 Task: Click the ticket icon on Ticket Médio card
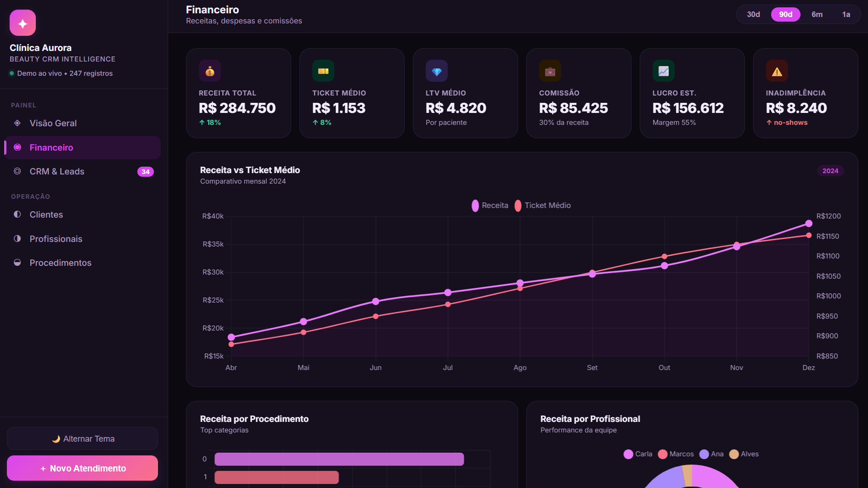[x=323, y=71]
